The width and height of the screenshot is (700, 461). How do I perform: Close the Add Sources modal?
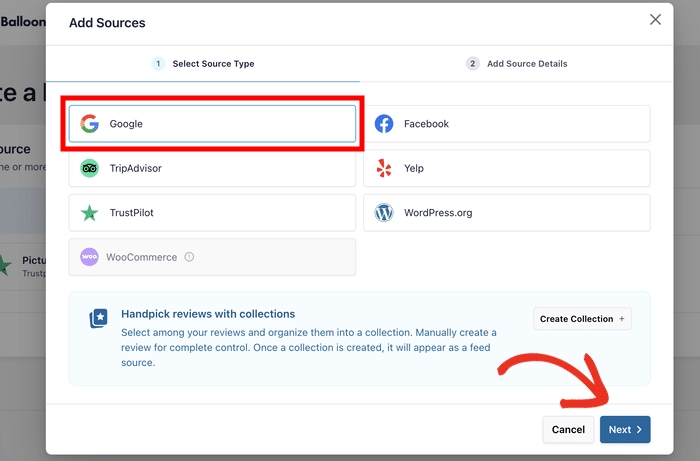(x=655, y=19)
